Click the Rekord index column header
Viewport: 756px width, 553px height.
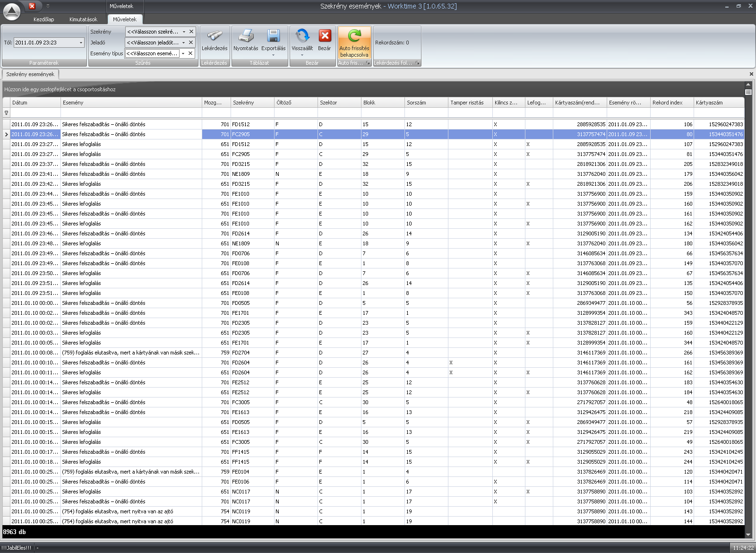(672, 103)
